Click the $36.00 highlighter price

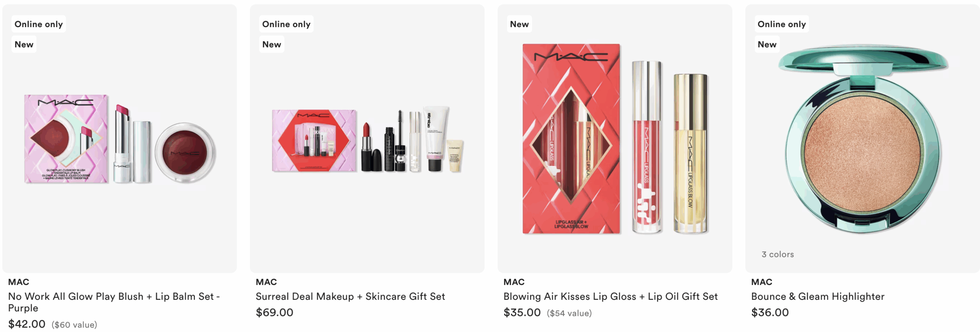770,312
